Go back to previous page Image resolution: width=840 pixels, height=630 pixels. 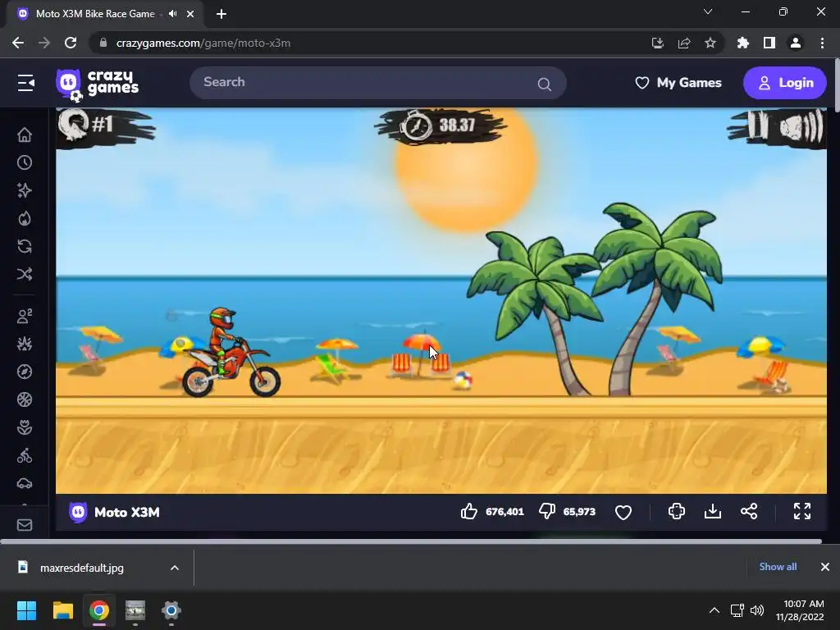click(18, 43)
